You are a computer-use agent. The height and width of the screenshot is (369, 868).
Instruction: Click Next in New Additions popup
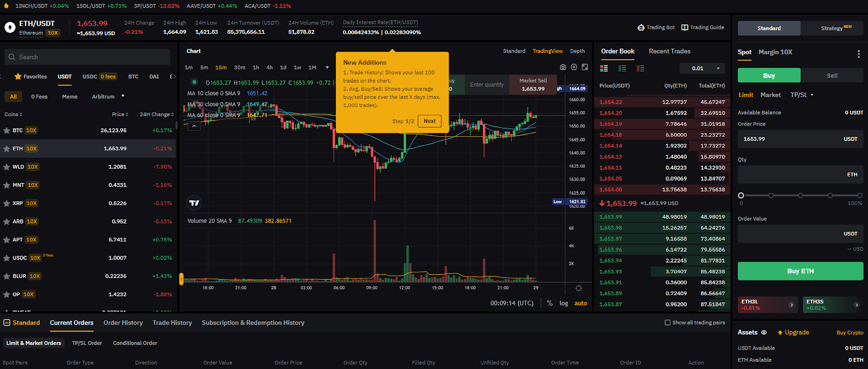(430, 121)
